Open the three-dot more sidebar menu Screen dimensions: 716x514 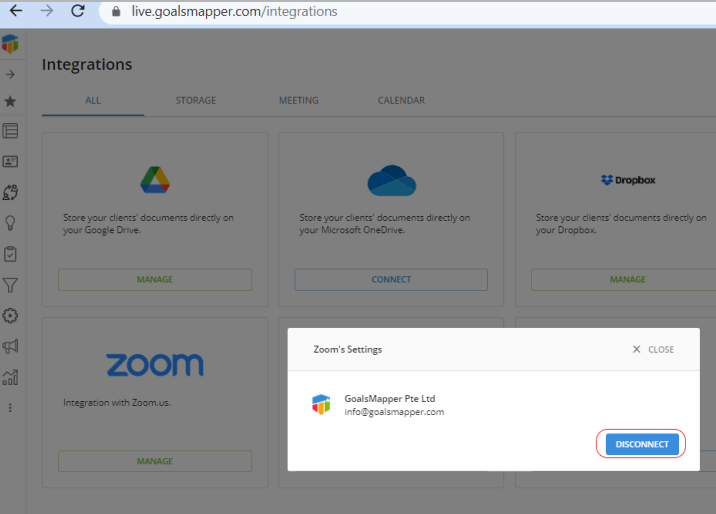[x=10, y=408]
